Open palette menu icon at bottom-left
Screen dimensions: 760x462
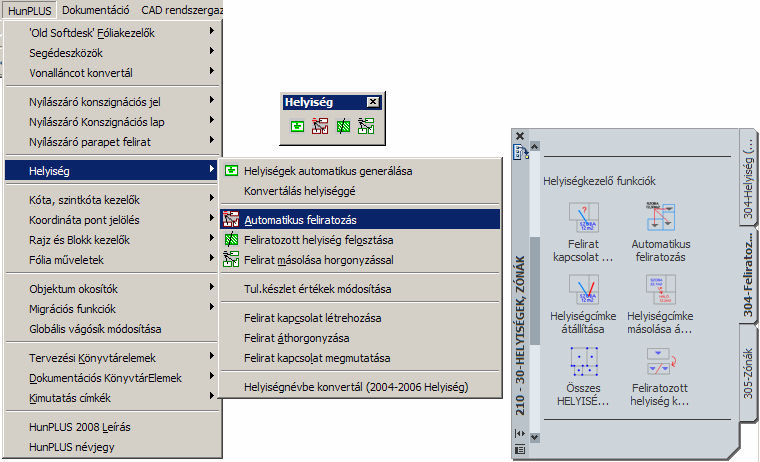click(520, 449)
